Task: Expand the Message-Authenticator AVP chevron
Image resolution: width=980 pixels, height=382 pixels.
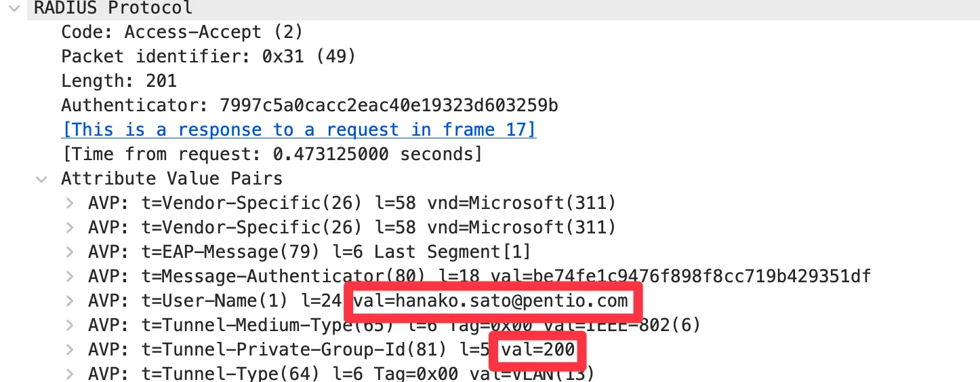Action: pos(69,276)
